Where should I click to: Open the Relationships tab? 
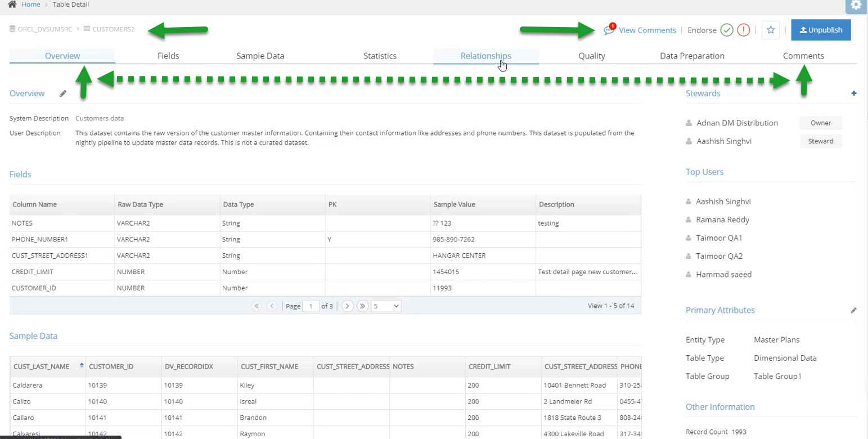pyautogui.click(x=486, y=56)
